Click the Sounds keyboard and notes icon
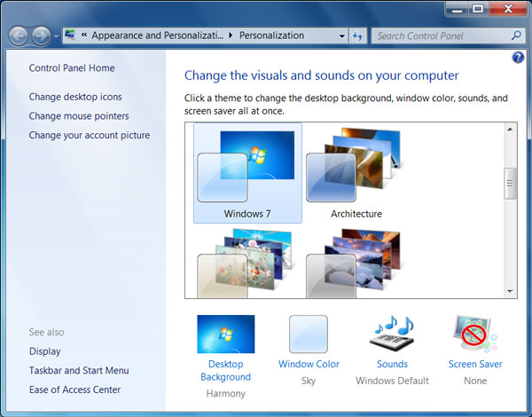 pyautogui.click(x=392, y=335)
